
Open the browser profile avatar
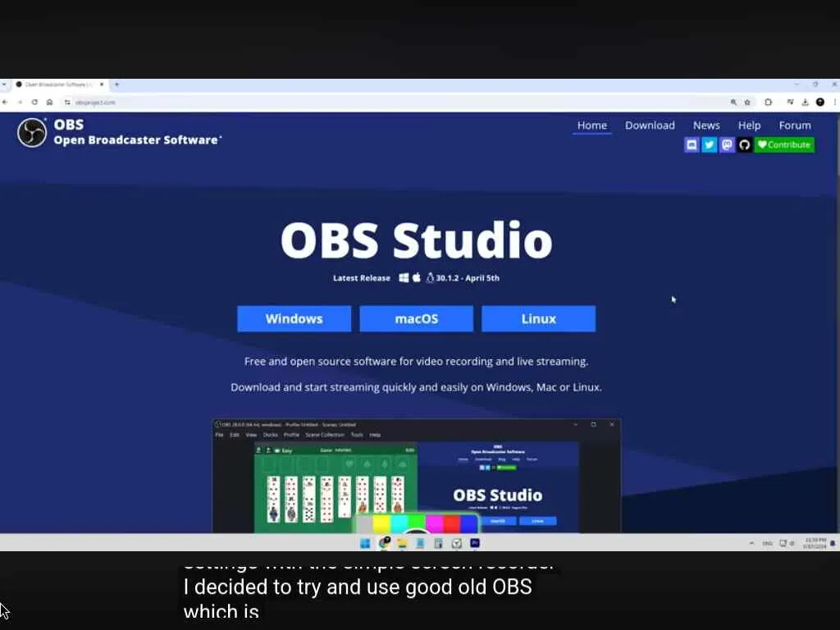click(x=820, y=102)
